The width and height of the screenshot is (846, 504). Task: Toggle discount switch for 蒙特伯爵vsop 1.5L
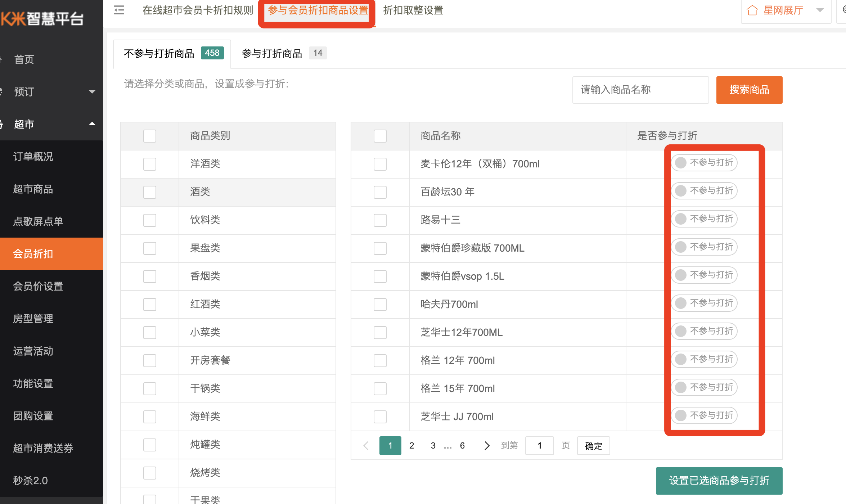[704, 275]
